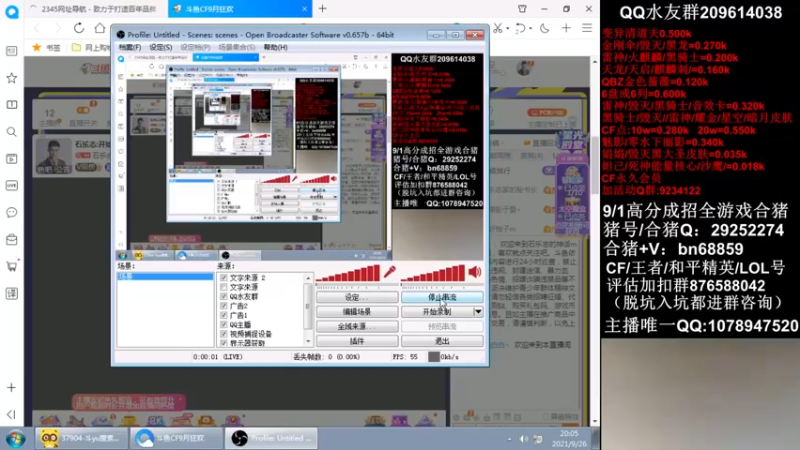
Task: Click the 设定... button in OBS
Action: pos(357,297)
